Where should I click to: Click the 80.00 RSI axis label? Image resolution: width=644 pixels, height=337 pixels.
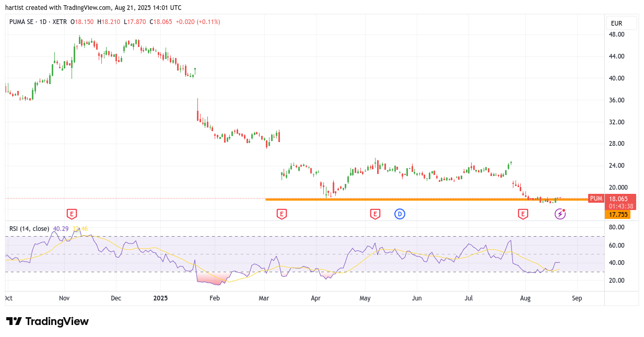point(617,227)
